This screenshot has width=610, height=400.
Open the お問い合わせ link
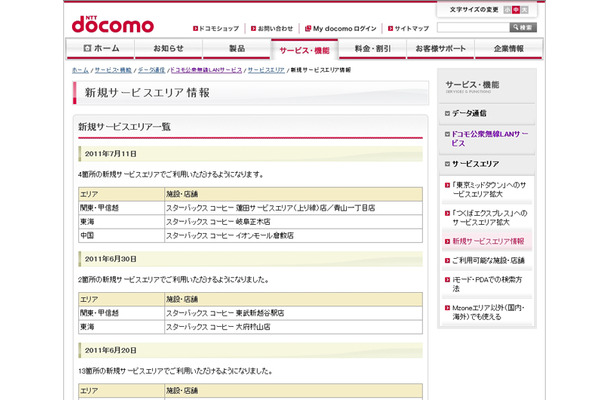275,28
